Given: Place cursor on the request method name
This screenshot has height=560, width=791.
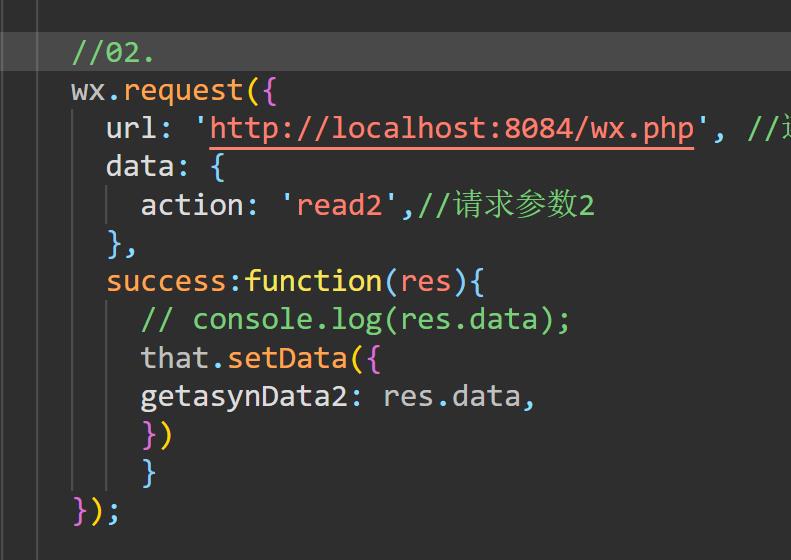Looking at the screenshot, I should coord(183,90).
